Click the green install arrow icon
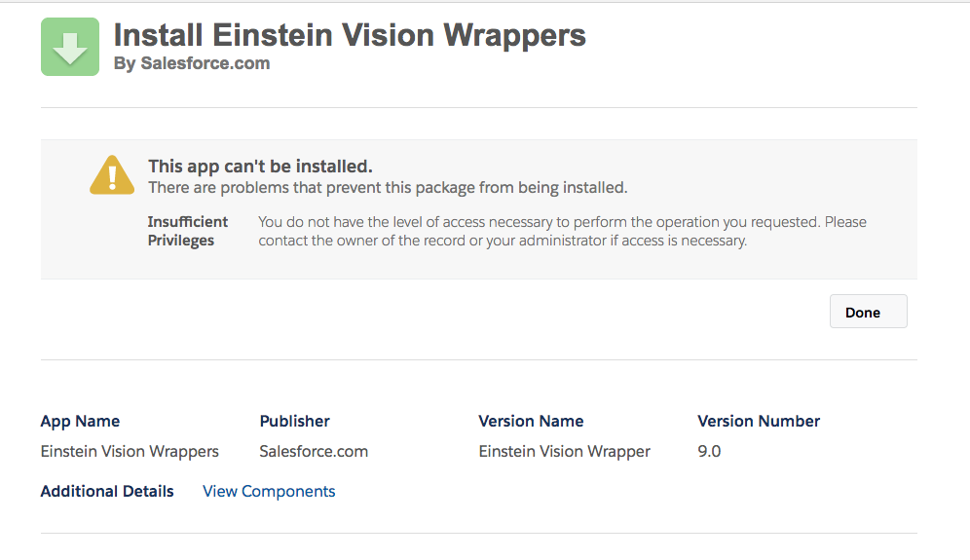The image size is (970, 560). click(69, 47)
